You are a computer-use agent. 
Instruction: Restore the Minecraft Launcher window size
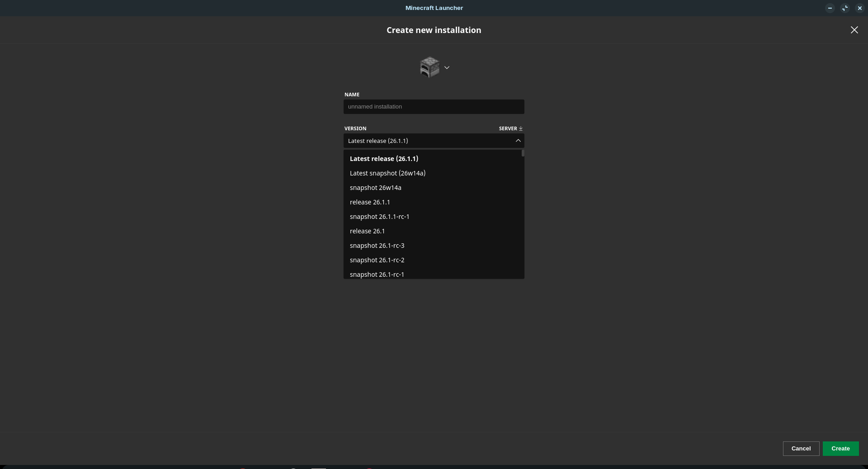(x=845, y=8)
